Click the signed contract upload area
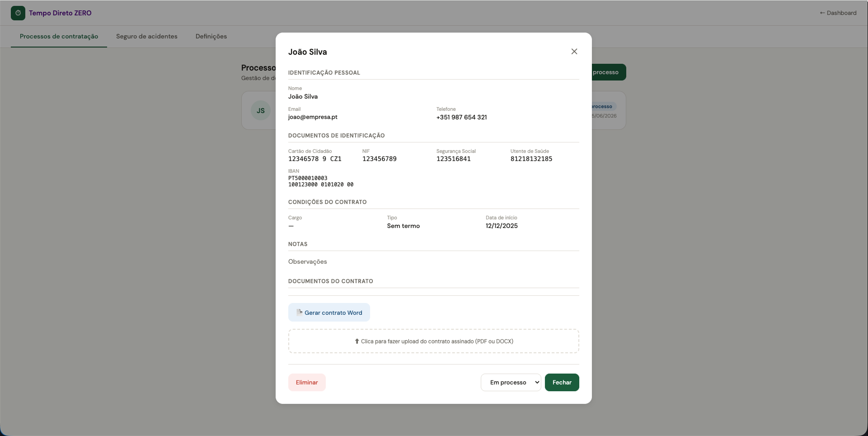The height and width of the screenshot is (436, 868). pos(434,341)
